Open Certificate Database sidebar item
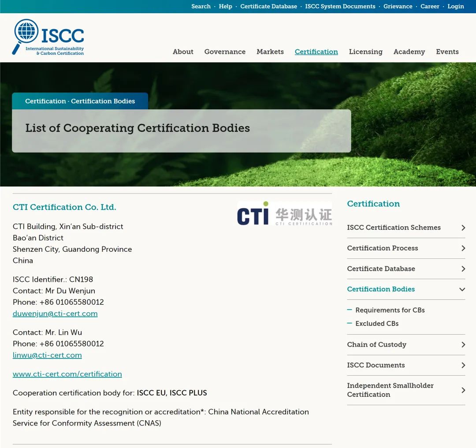Screen dimensions: 476x448 click(x=381, y=269)
